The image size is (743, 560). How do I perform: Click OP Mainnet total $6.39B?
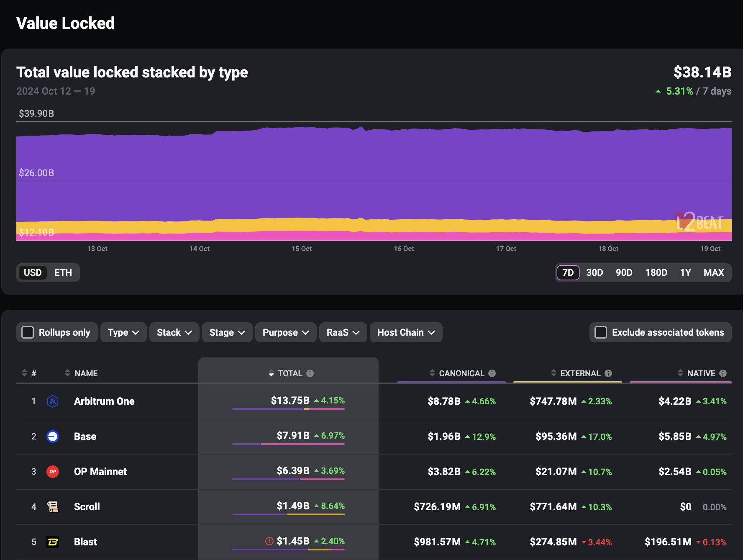[293, 471]
